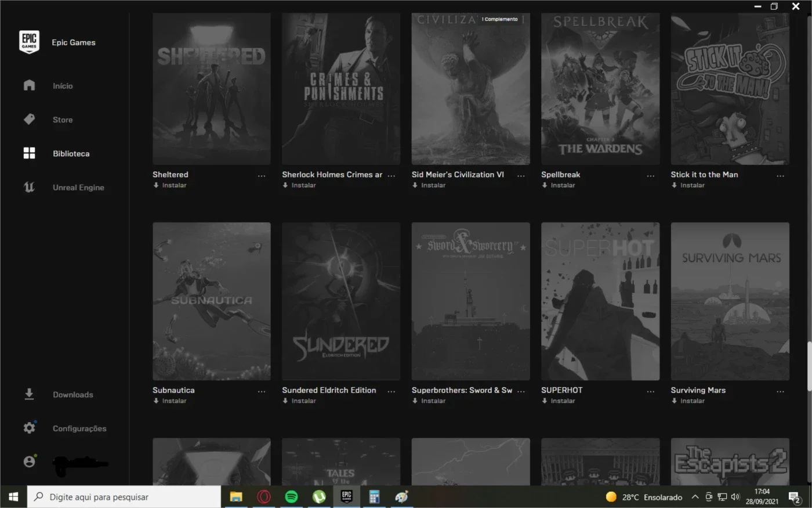Expand options menu for Sheltered
The image size is (812, 508).
tap(262, 175)
